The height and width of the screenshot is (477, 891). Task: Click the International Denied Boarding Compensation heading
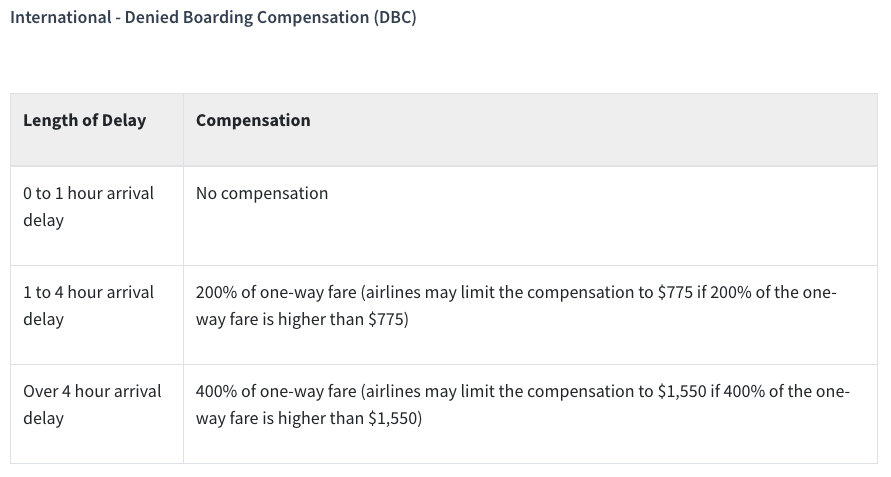212,18
